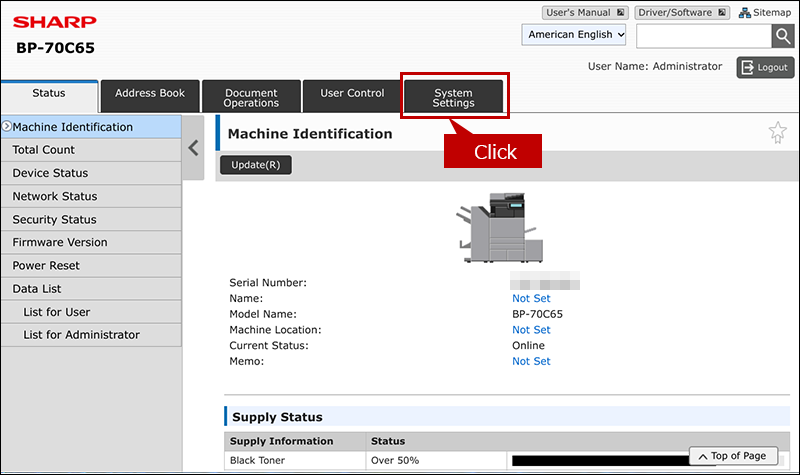Click the favorite star icon
800x475 pixels.
[x=778, y=133]
